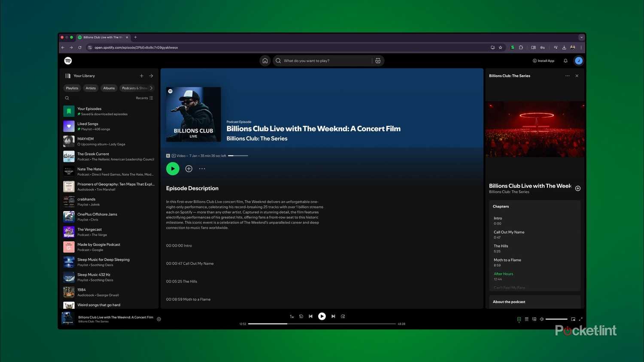Open the Recents sort dropdown
Viewport: 644px width, 362px height.
tap(144, 98)
